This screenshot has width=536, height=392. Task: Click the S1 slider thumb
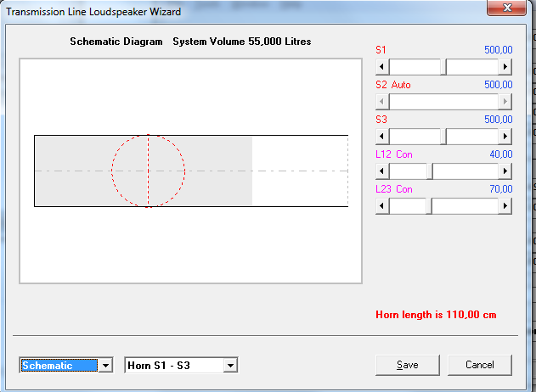443,67
